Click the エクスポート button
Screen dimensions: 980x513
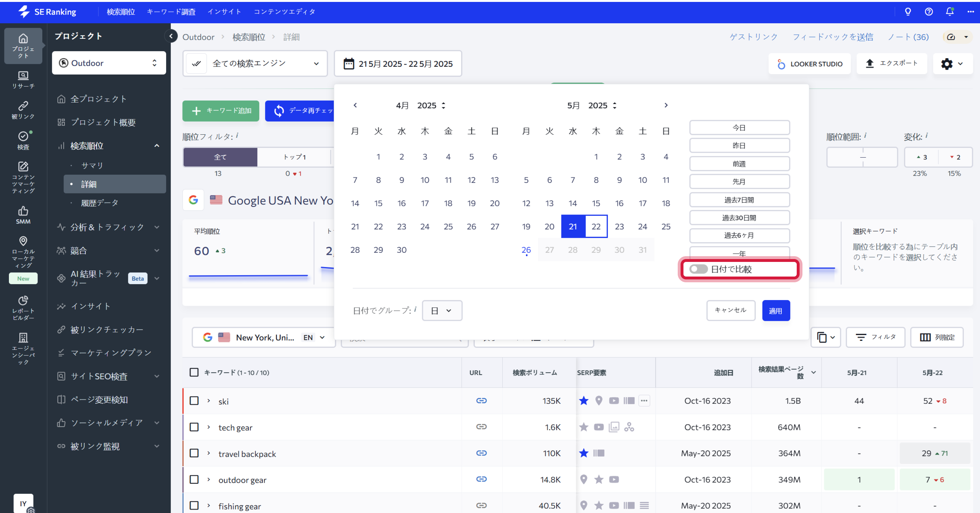[892, 64]
